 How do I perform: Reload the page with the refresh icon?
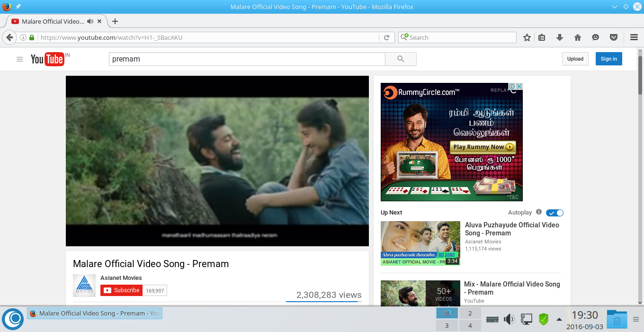(x=386, y=37)
